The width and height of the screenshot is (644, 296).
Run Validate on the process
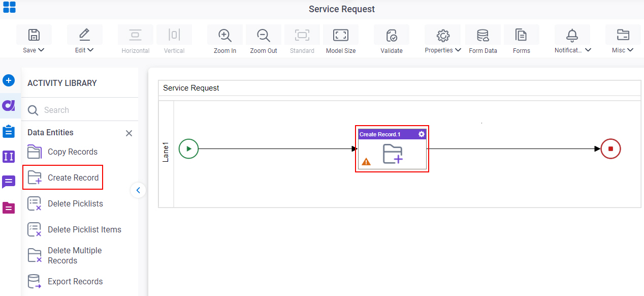click(x=391, y=35)
